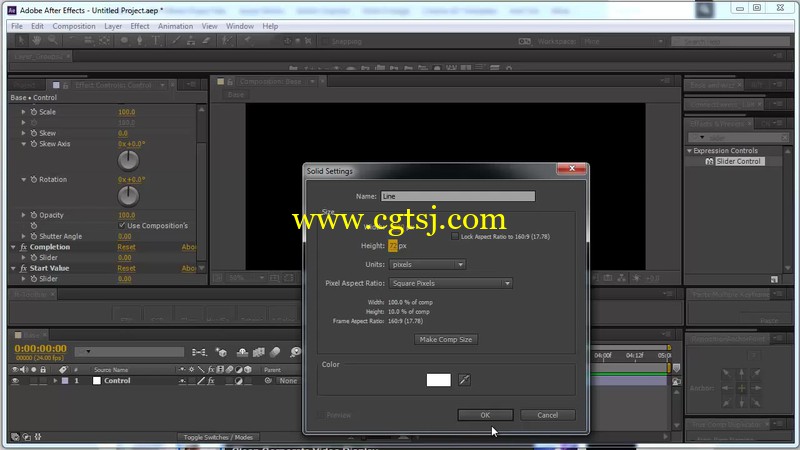This screenshot has width=800, height=450.
Task: Select the Selection arrow tool
Action: 21,40
